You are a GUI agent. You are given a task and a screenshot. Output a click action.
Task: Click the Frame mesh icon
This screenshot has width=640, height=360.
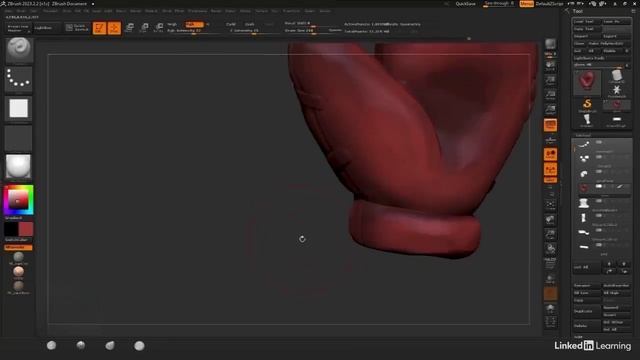click(x=550, y=205)
